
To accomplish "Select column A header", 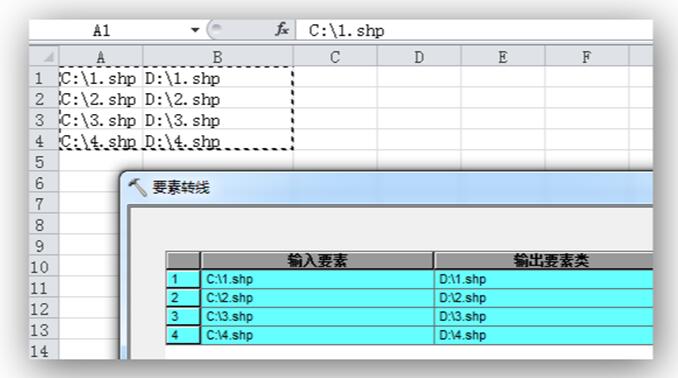I will tap(101, 57).
